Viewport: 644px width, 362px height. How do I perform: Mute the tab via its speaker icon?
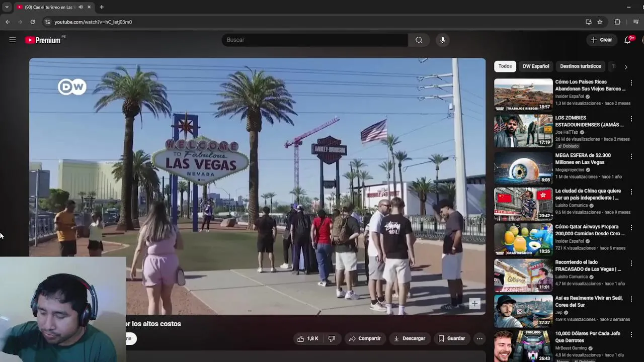click(x=80, y=7)
